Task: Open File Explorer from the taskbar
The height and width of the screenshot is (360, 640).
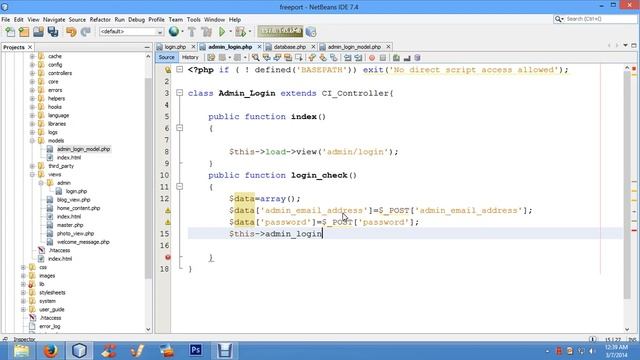Action: pos(21,351)
